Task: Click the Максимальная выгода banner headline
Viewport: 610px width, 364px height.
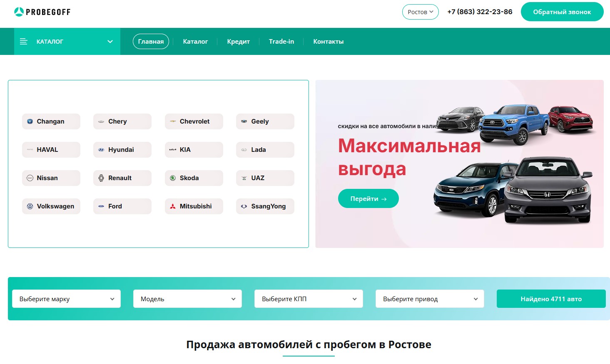Action: [x=409, y=157]
